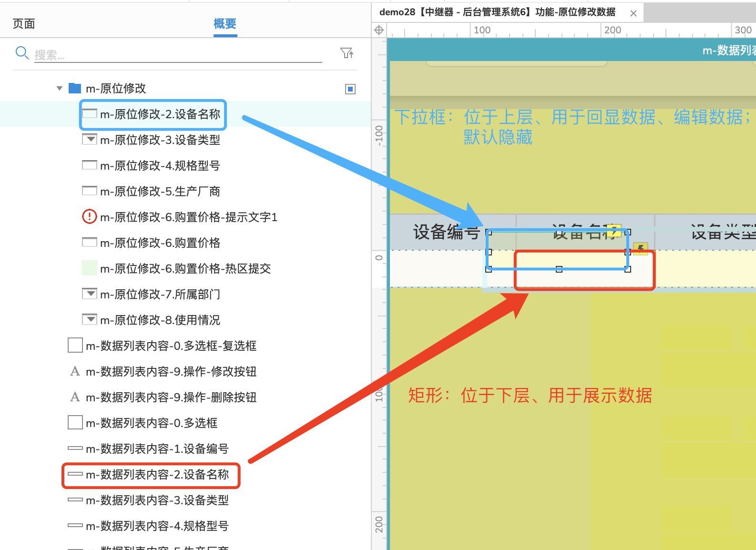The image size is (756, 550).
Task: Click the droplist icon of m-原位修改-3.设备类型
Action: pos(90,139)
